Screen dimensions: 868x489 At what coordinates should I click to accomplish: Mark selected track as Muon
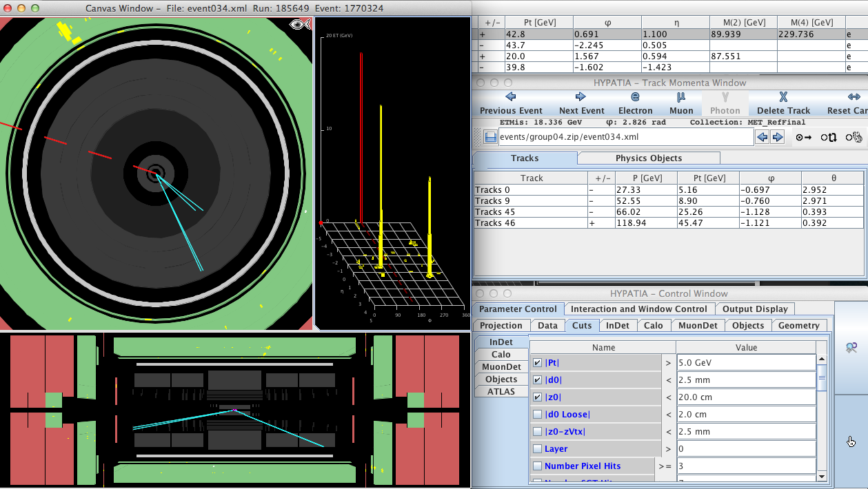click(x=680, y=103)
